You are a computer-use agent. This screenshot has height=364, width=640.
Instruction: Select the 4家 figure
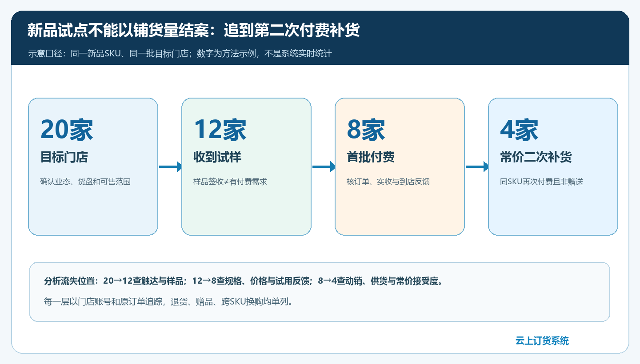point(519,130)
